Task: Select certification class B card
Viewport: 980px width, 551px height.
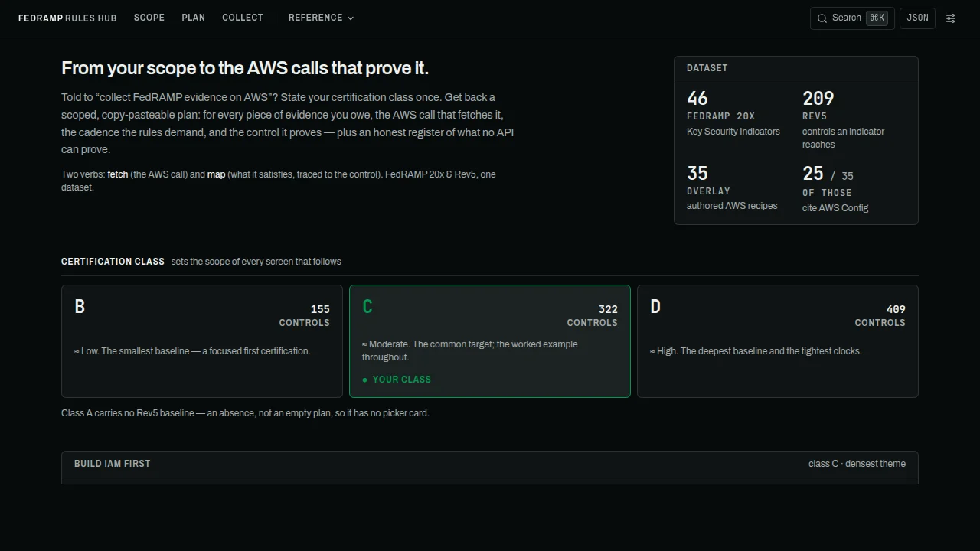Action: (x=202, y=341)
